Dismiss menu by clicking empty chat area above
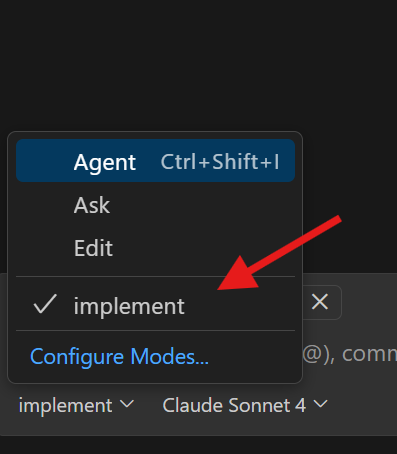Image resolution: width=397 pixels, height=454 pixels. pos(198,67)
